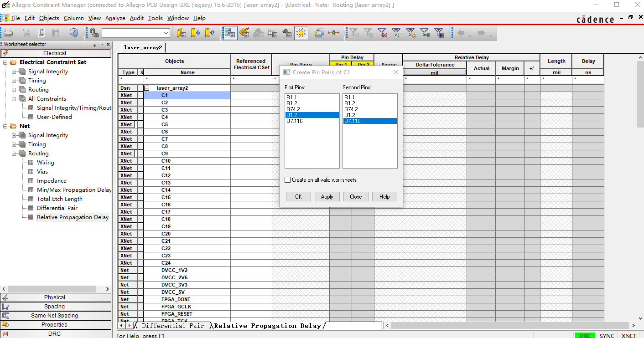The height and width of the screenshot is (338, 644).
Task: Open the Same Net Spacing section
Action: pyautogui.click(x=55, y=316)
